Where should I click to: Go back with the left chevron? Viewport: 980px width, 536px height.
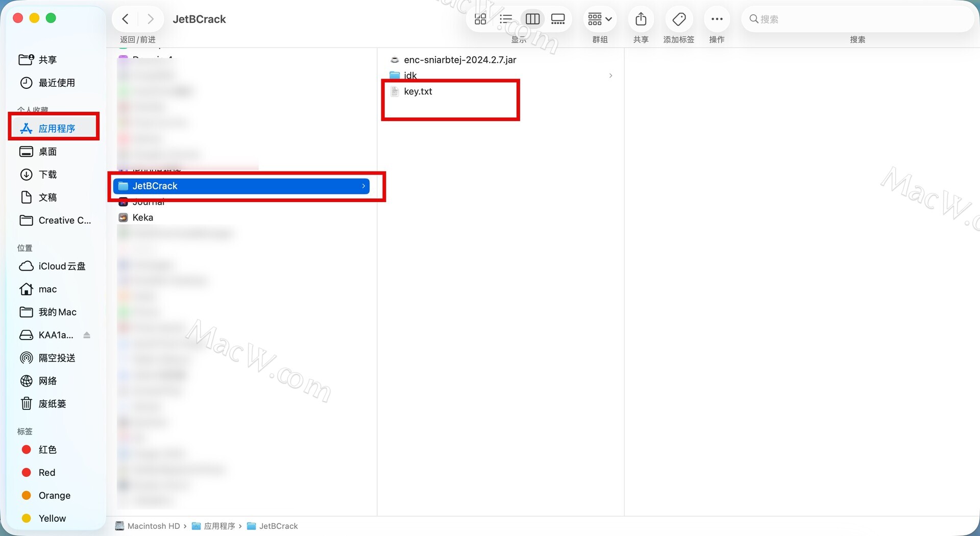pyautogui.click(x=125, y=19)
